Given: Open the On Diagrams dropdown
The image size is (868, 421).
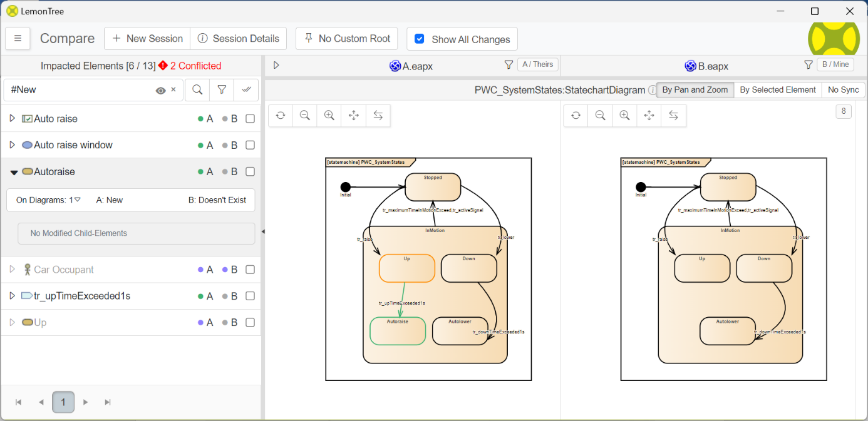Looking at the screenshot, I should tap(78, 200).
